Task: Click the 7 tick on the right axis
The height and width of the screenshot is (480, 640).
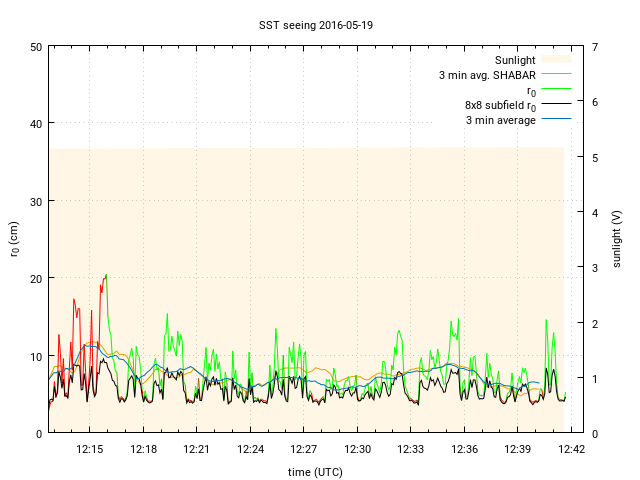Action: [x=595, y=47]
